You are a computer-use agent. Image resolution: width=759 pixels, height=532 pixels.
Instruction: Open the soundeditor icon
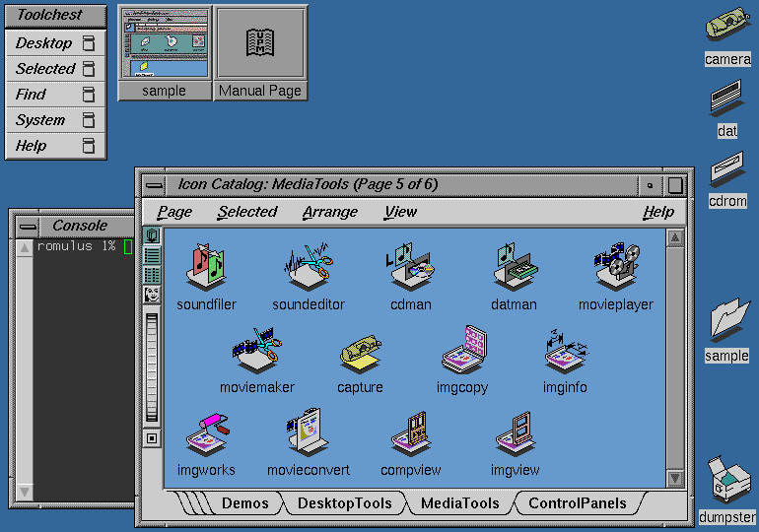pyautogui.click(x=309, y=266)
